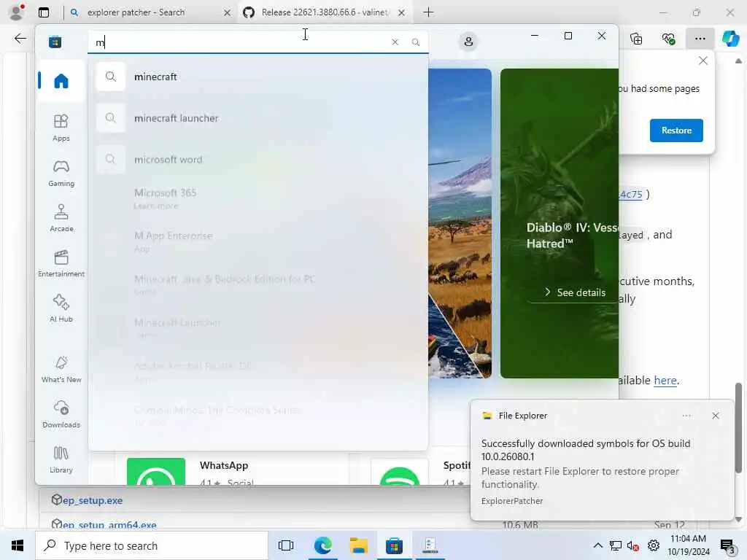Open What's New in Store sidebar
Image resolution: width=747 pixels, height=560 pixels.
coord(61,369)
